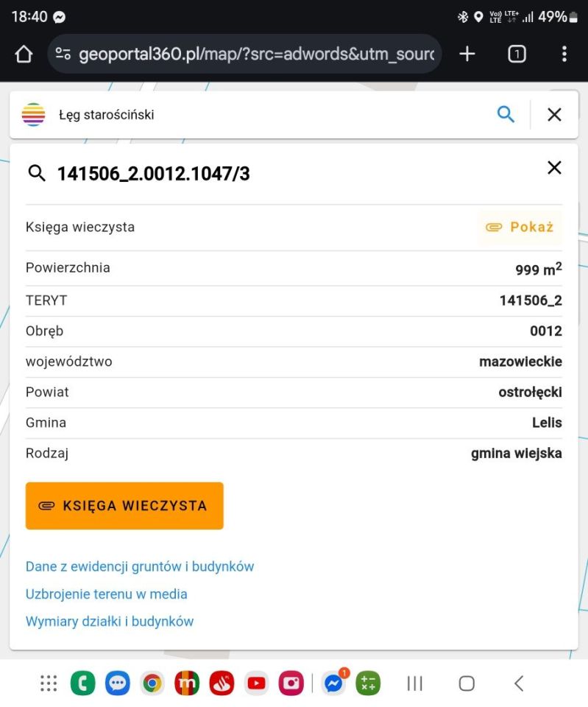Viewport: 588px width, 707px height.
Task: Open Chrome browser icon in the dock
Action: (x=152, y=683)
